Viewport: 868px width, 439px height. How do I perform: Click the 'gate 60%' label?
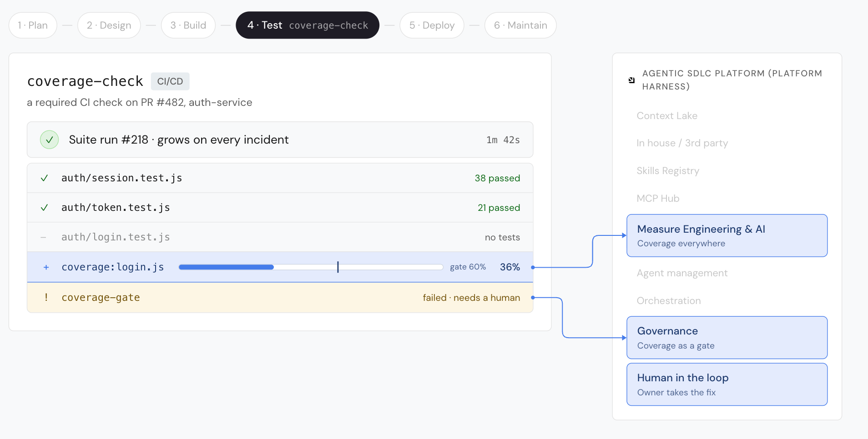pyautogui.click(x=468, y=267)
